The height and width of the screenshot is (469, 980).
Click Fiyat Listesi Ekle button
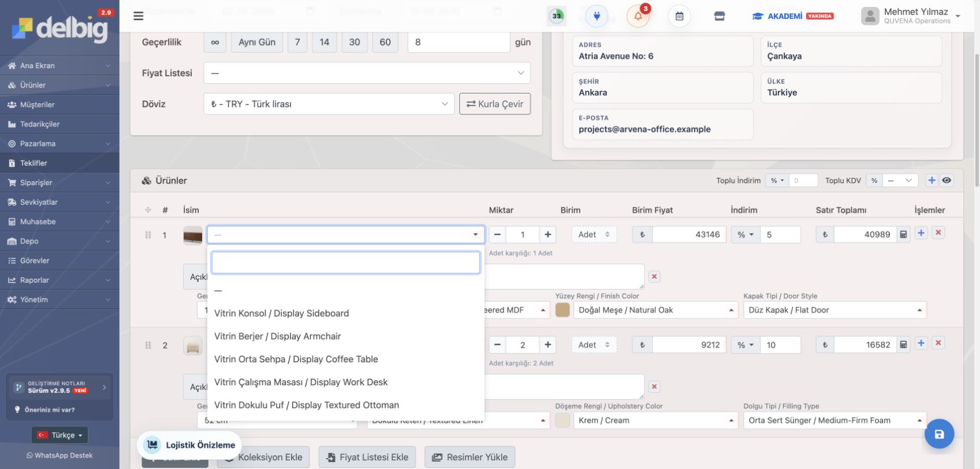(x=367, y=457)
